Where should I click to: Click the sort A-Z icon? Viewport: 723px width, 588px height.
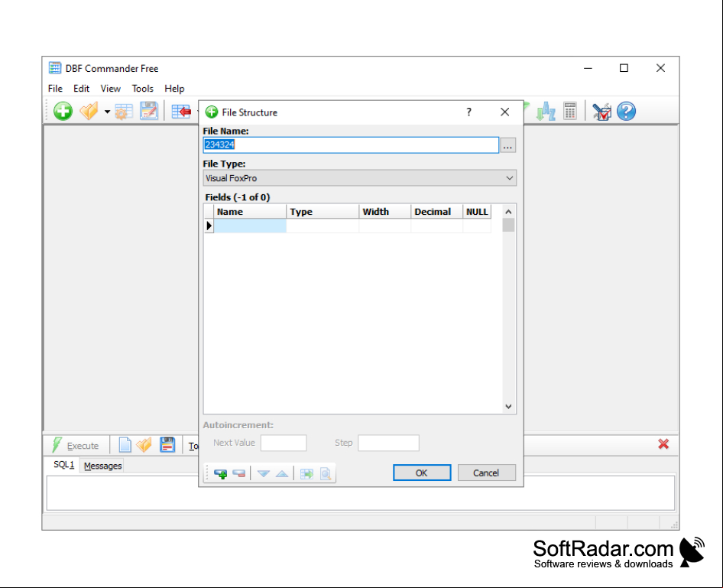tap(546, 111)
